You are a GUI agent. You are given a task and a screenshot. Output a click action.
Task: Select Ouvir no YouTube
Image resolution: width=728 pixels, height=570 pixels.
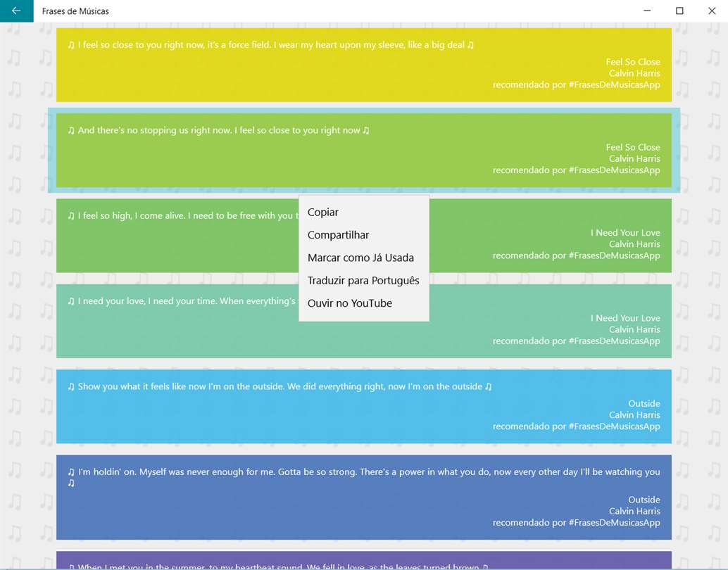(x=363, y=303)
